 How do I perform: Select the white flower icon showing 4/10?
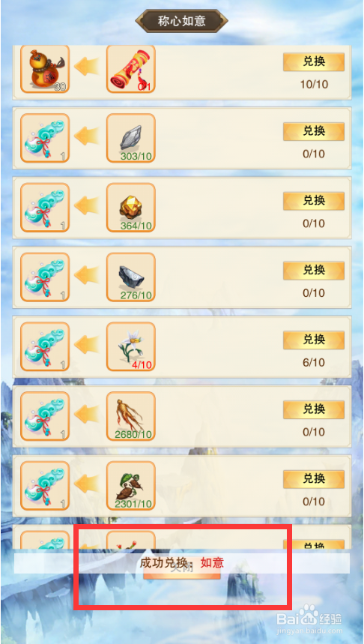coord(131,346)
